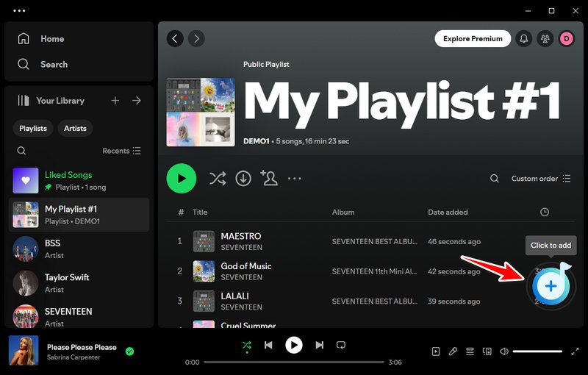Connect to a device

487,351
